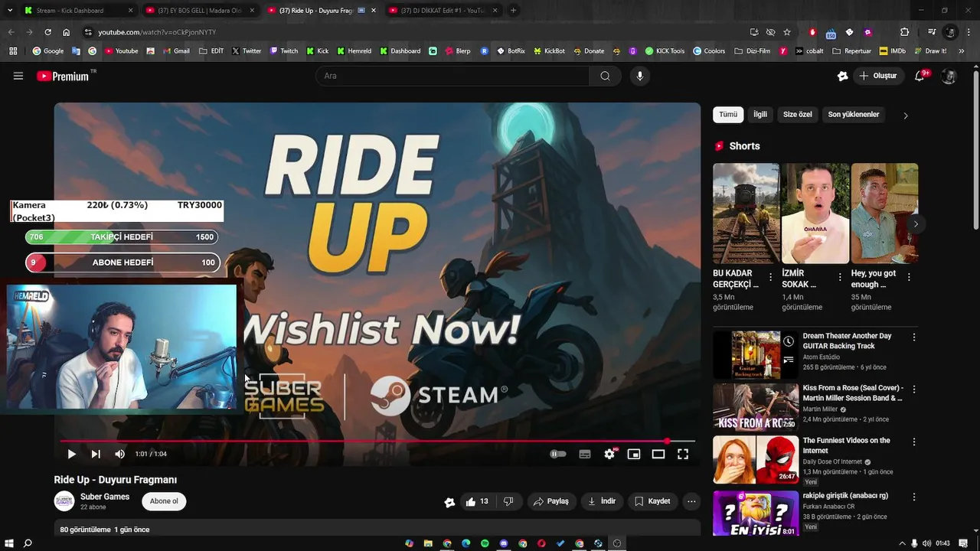980x551 pixels.
Task: Reload the page in Chrome
Action: click(x=47, y=32)
